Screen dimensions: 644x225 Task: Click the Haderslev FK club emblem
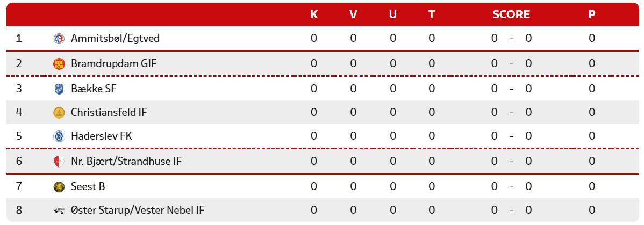59,136
